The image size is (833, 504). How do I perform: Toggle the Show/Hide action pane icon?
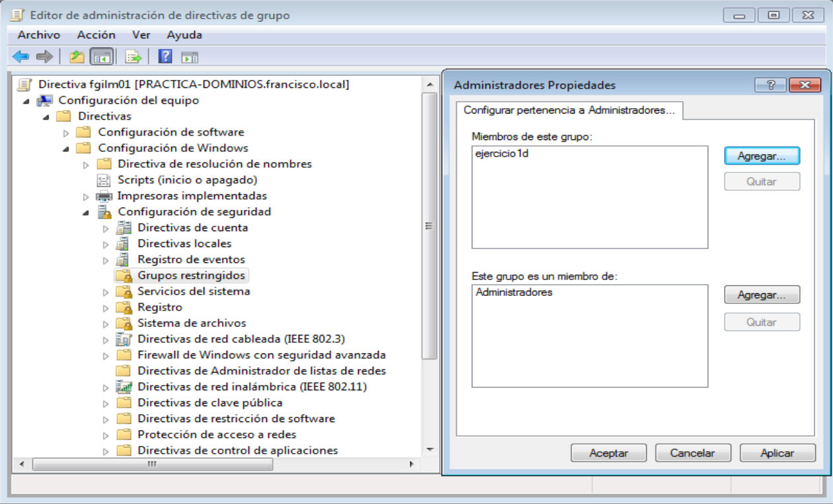190,57
